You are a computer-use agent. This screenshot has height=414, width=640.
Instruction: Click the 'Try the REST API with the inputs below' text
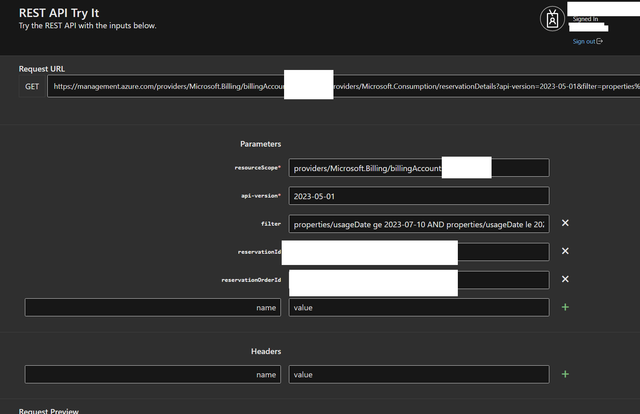coord(87,25)
